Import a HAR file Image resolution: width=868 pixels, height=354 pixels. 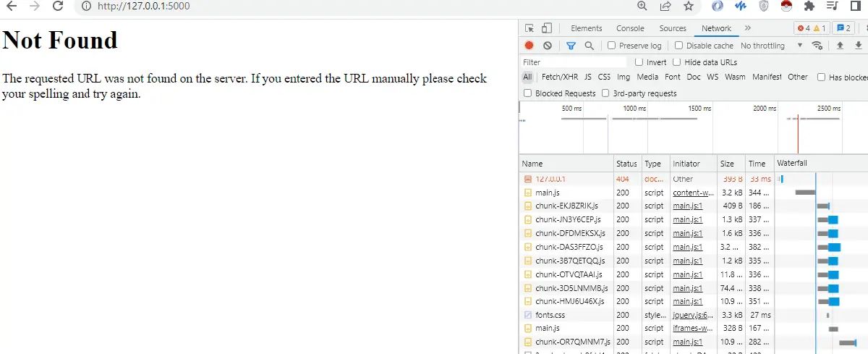click(x=840, y=46)
